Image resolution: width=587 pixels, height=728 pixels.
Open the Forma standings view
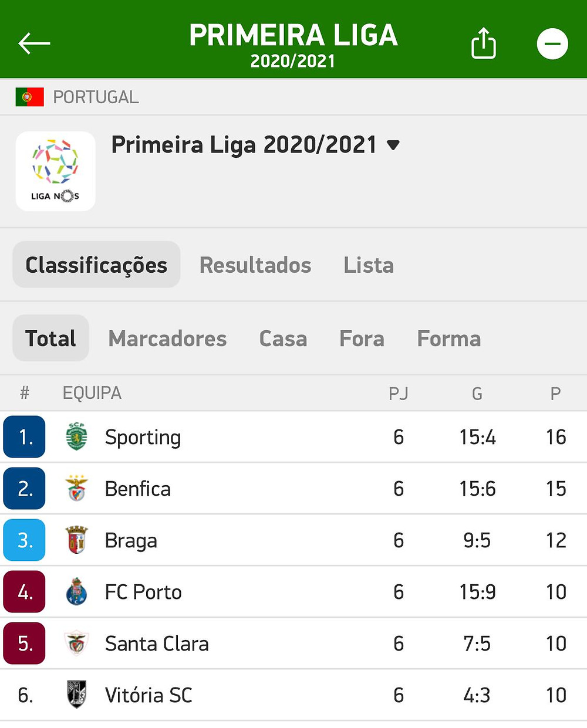449,338
